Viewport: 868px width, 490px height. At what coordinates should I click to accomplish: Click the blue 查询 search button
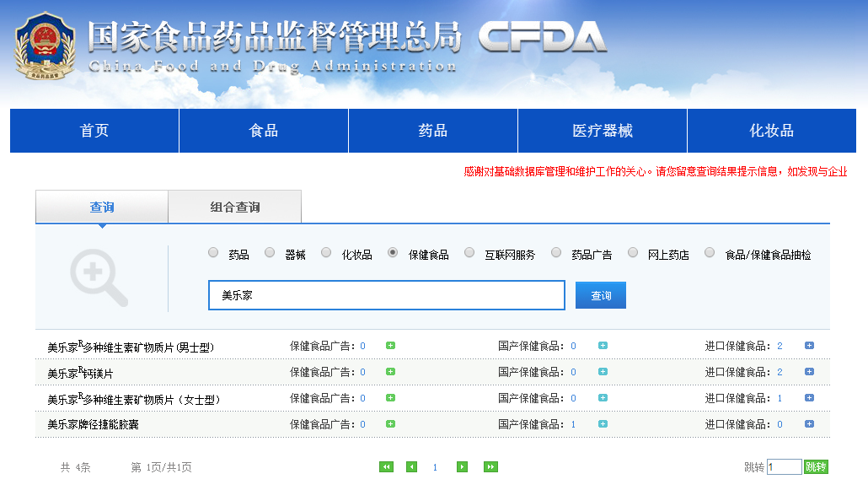[x=601, y=295]
